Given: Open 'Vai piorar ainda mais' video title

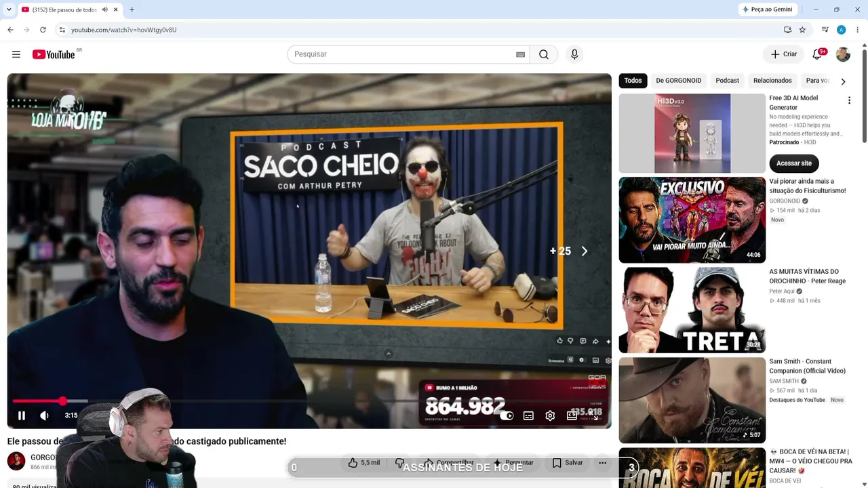Looking at the screenshot, I should [x=807, y=186].
